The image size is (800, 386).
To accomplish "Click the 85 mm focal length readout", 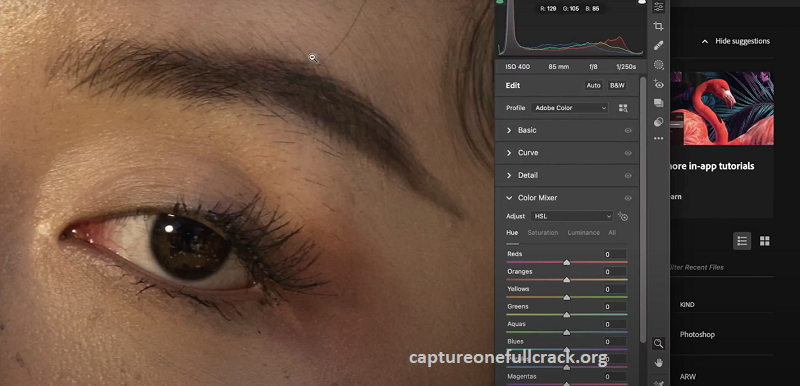I will pos(559,67).
